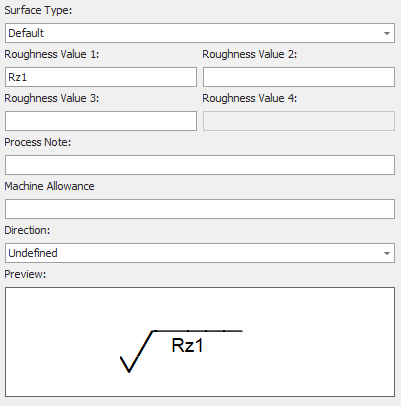
Task: Select the Process Note label
Action: click(38, 142)
